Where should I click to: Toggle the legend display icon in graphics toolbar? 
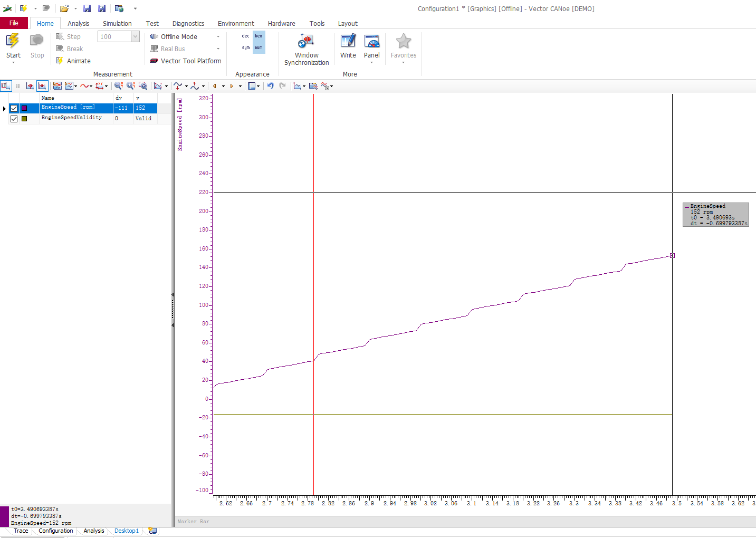(6, 86)
